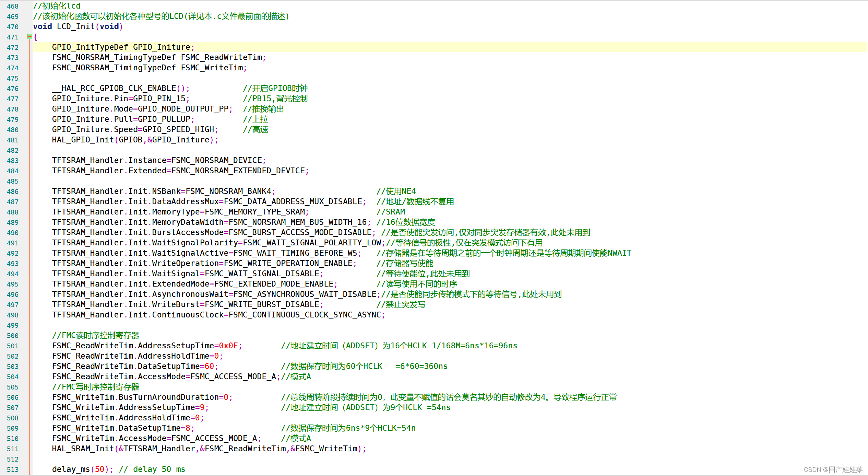The width and height of the screenshot is (868, 476).
Task: Click comment '//读写使用不同的时序'
Action: [x=417, y=284]
